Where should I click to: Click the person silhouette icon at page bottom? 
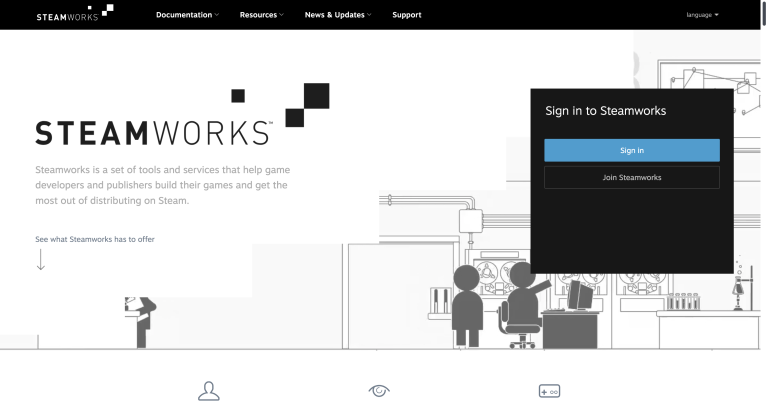(208, 390)
